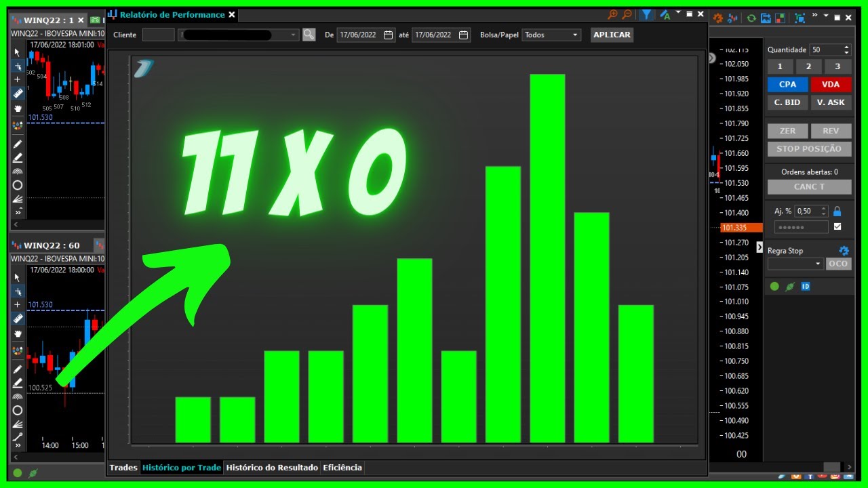The height and width of the screenshot is (488, 868).
Task: Set quantity with preset button 2
Action: tap(808, 66)
